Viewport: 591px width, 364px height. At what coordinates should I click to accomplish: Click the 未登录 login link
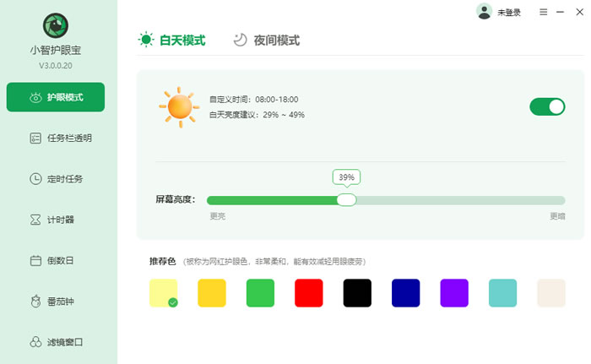509,13
